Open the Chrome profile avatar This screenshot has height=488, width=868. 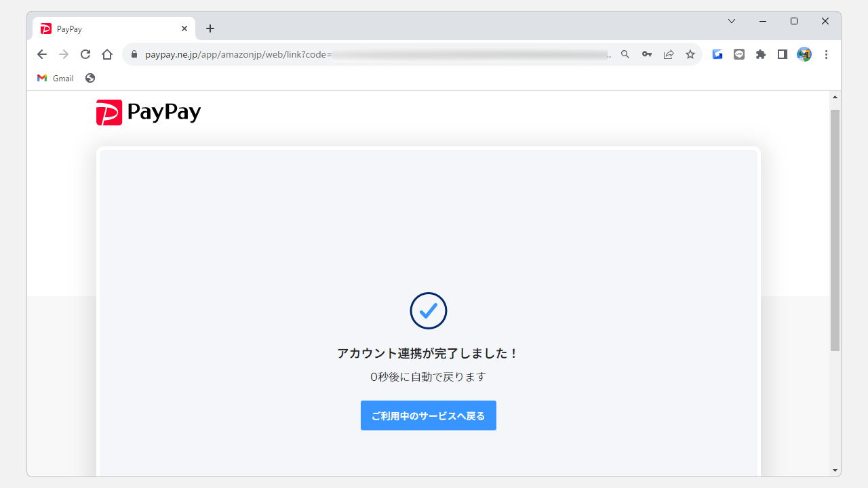tap(804, 54)
